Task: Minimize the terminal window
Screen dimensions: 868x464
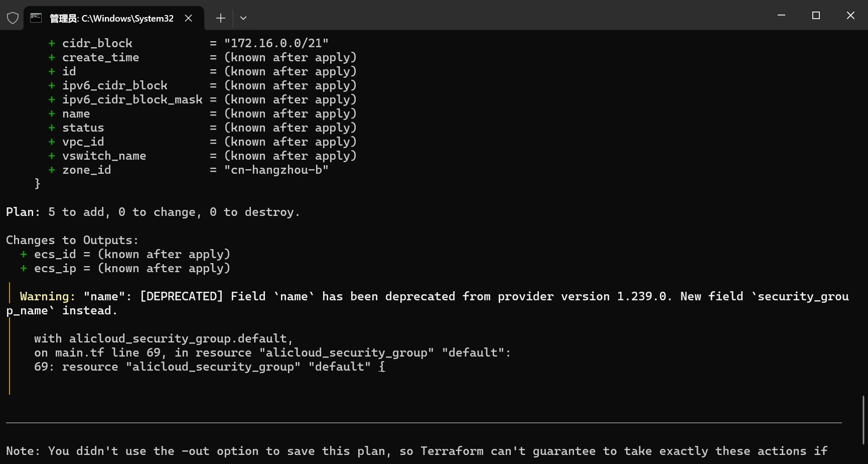Action: (781, 16)
